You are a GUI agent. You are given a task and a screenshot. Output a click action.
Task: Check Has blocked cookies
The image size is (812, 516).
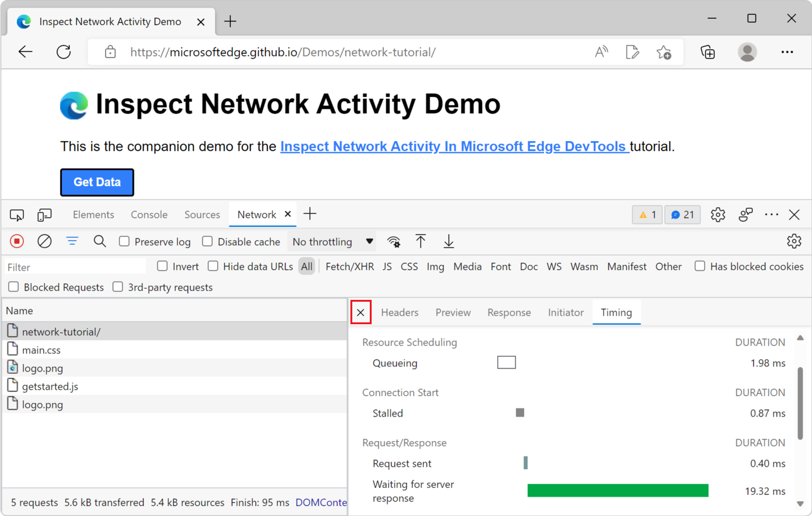coord(700,266)
